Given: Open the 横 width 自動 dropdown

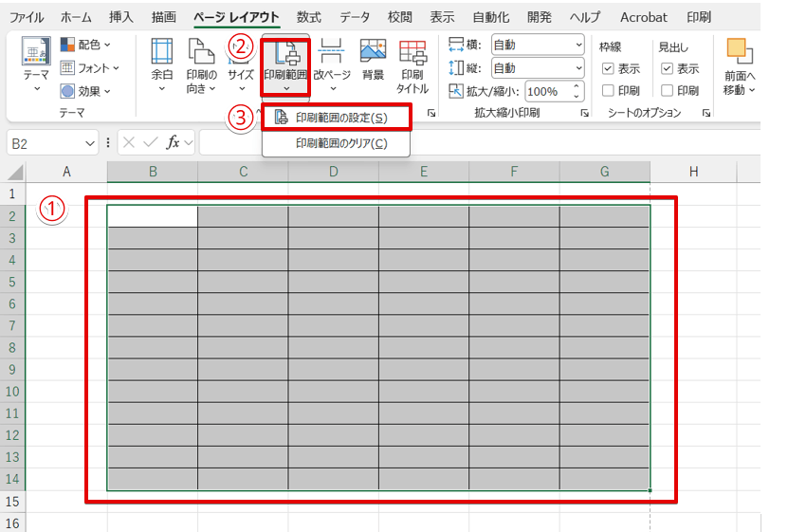Looking at the screenshot, I should (538, 46).
